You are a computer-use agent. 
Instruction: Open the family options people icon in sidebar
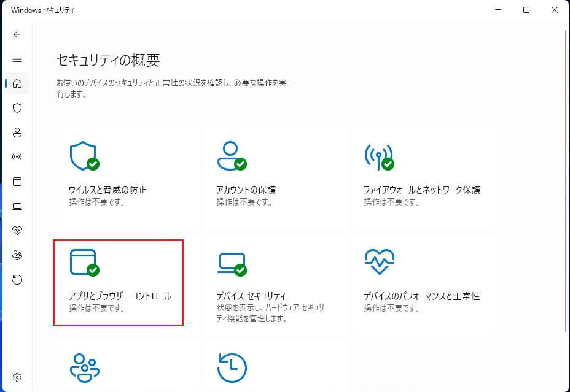[17, 255]
